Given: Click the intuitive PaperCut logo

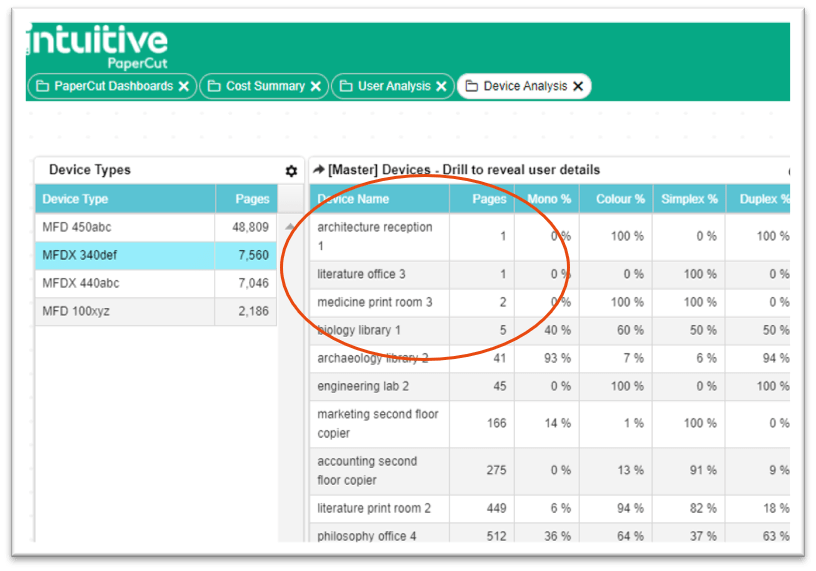Looking at the screenshot, I should [98, 47].
